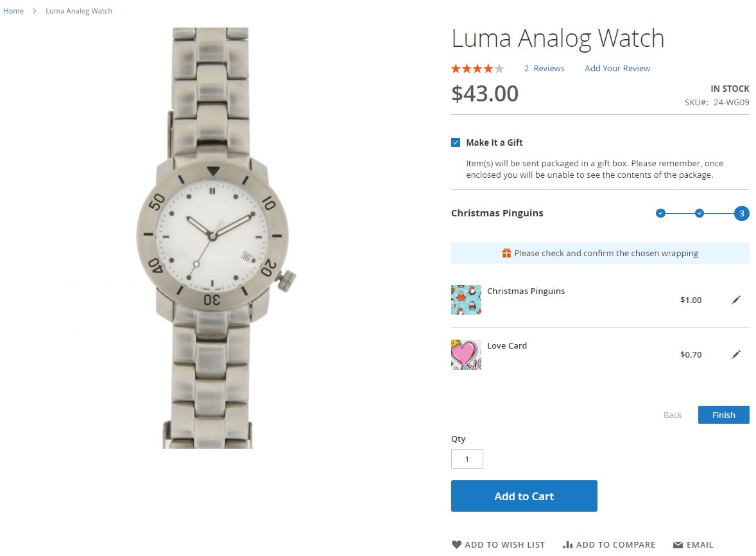
Task: Click Back in gift wizard
Action: (673, 415)
